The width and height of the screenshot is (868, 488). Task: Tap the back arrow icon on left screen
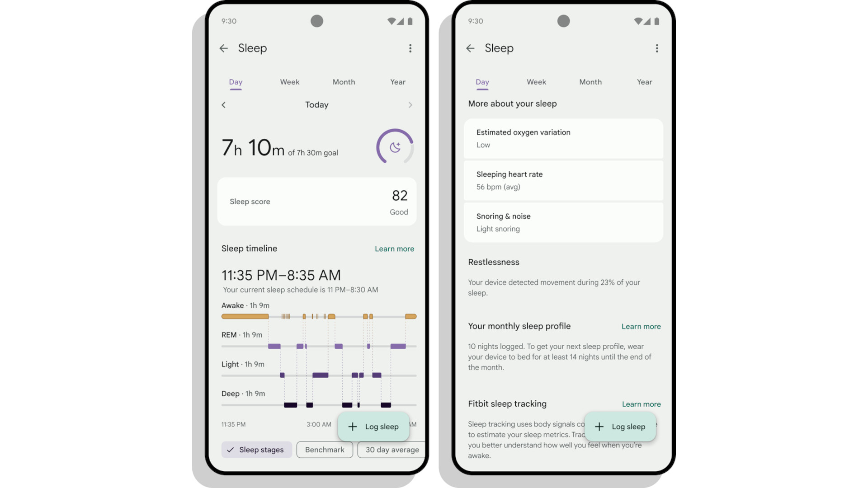click(x=224, y=48)
